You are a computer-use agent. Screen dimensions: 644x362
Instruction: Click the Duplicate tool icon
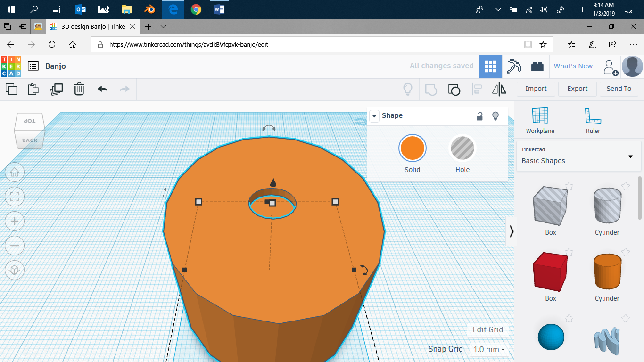(x=57, y=89)
